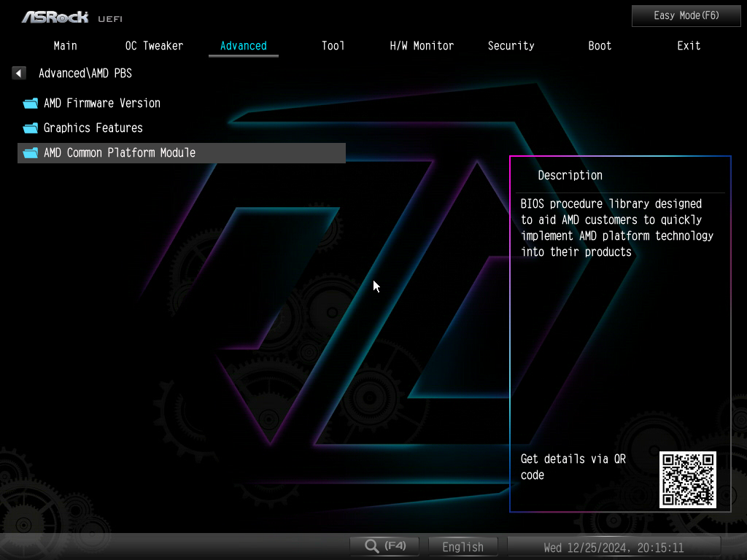Open the Main tab
The image size is (747, 560).
click(x=65, y=46)
